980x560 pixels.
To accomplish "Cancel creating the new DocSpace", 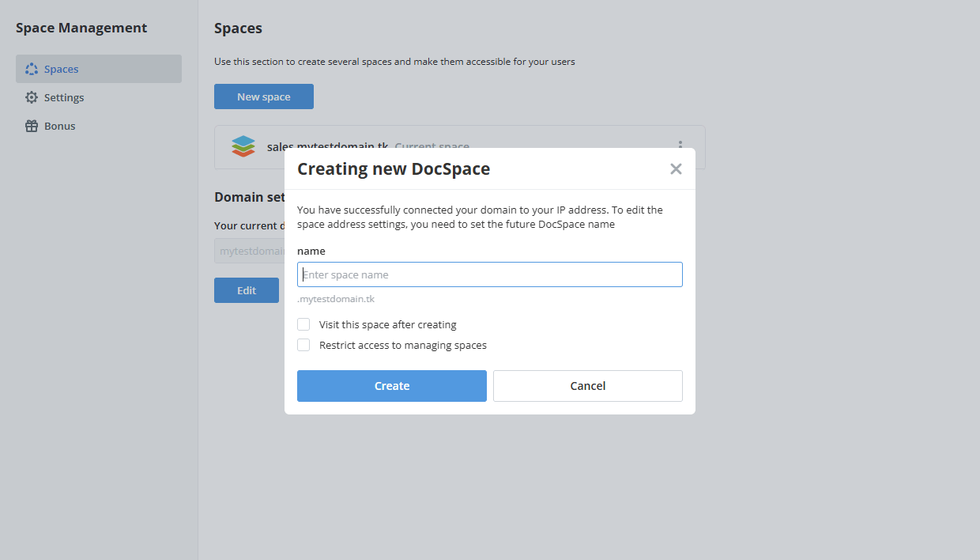I will tap(587, 385).
